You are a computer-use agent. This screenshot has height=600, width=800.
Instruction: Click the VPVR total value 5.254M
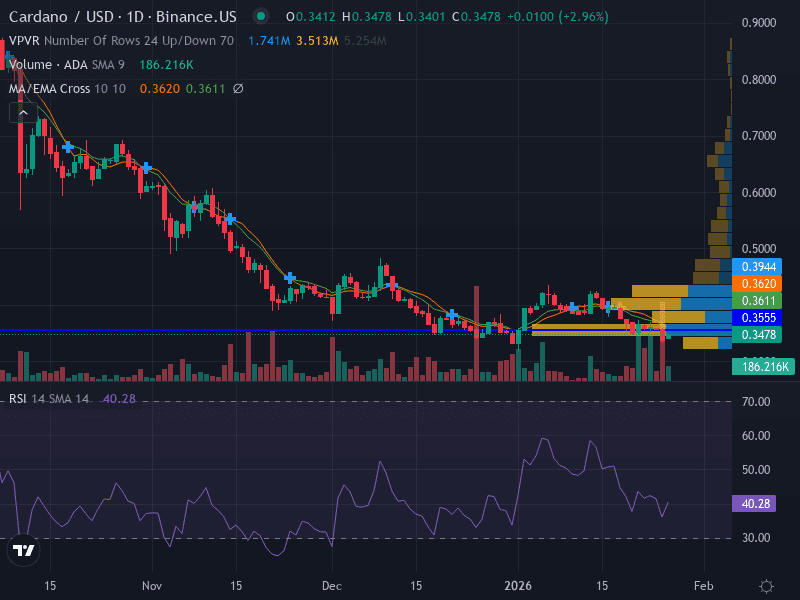pyautogui.click(x=365, y=41)
